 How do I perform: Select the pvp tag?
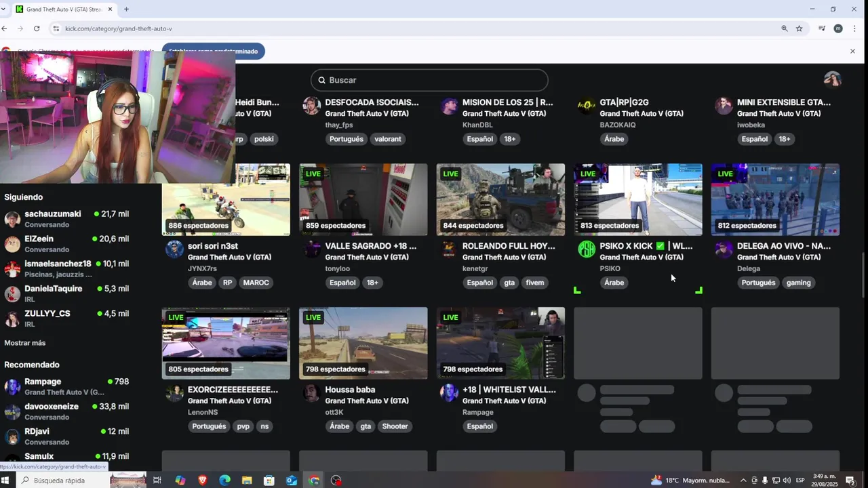point(243,426)
